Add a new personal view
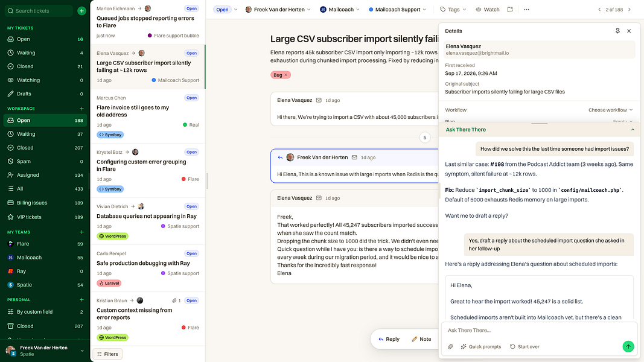Screen dimensions: 644x362 (81, 300)
